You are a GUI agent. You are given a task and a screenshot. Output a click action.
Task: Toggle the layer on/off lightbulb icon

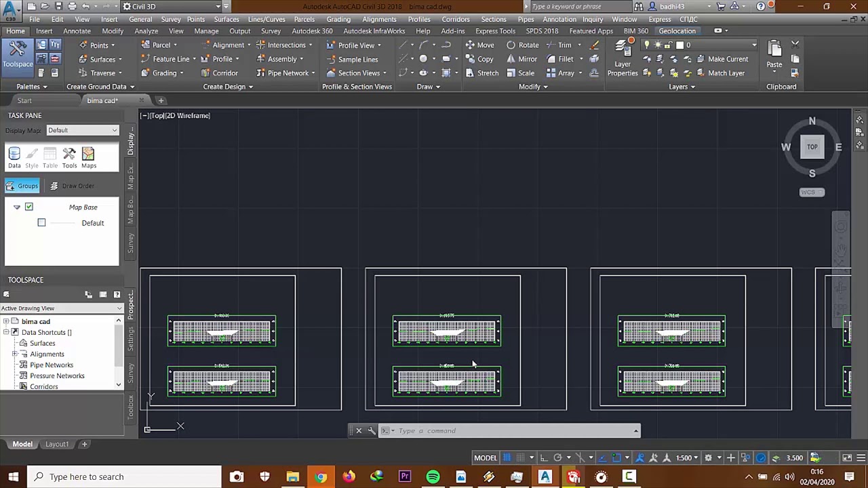pos(646,45)
